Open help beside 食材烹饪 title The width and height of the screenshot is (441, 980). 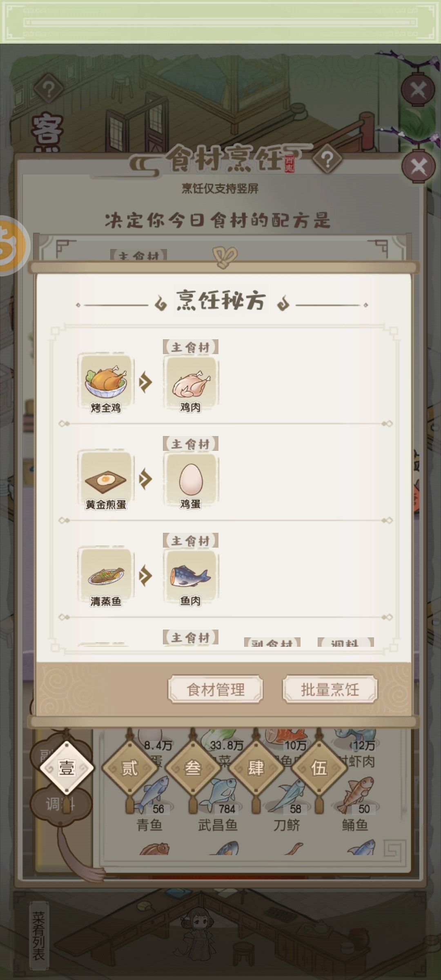coord(327,159)
